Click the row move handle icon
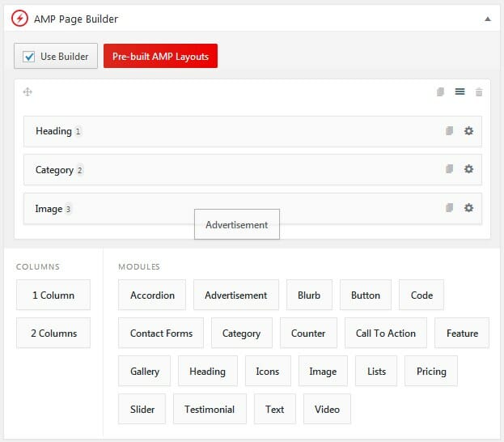Screen dimensions: 504x442 (x=28, y=92)
